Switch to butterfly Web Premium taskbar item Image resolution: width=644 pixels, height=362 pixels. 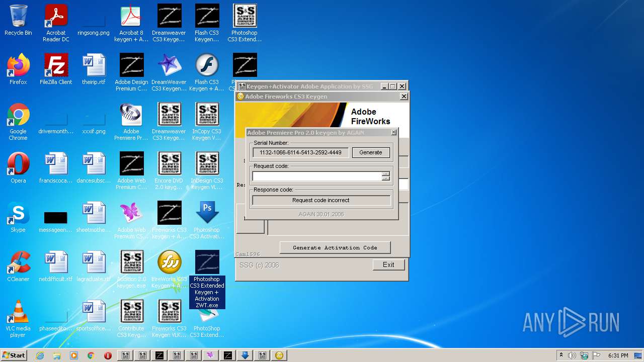pos(210,355)
